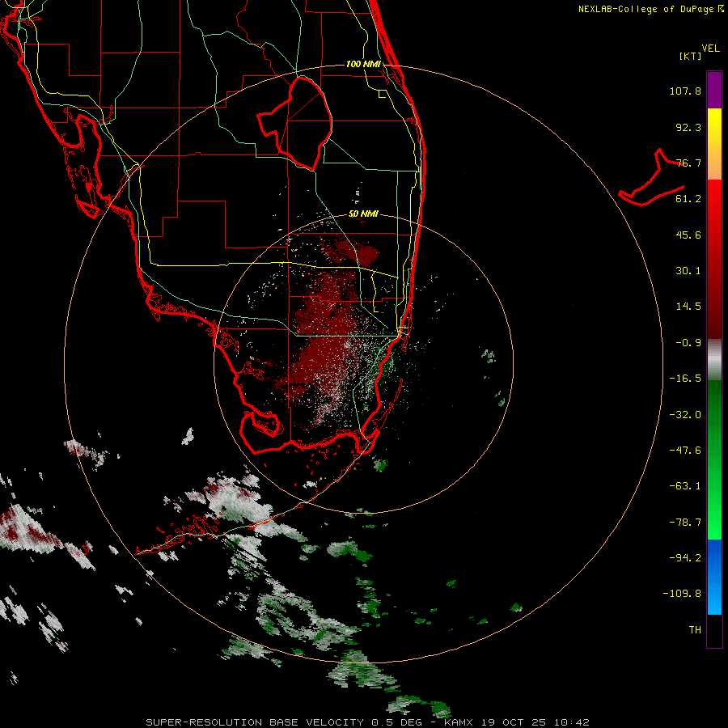Click the VEL legend title
Screen dimensions: 728x728
pyautogui.click(x=710, y=49)
